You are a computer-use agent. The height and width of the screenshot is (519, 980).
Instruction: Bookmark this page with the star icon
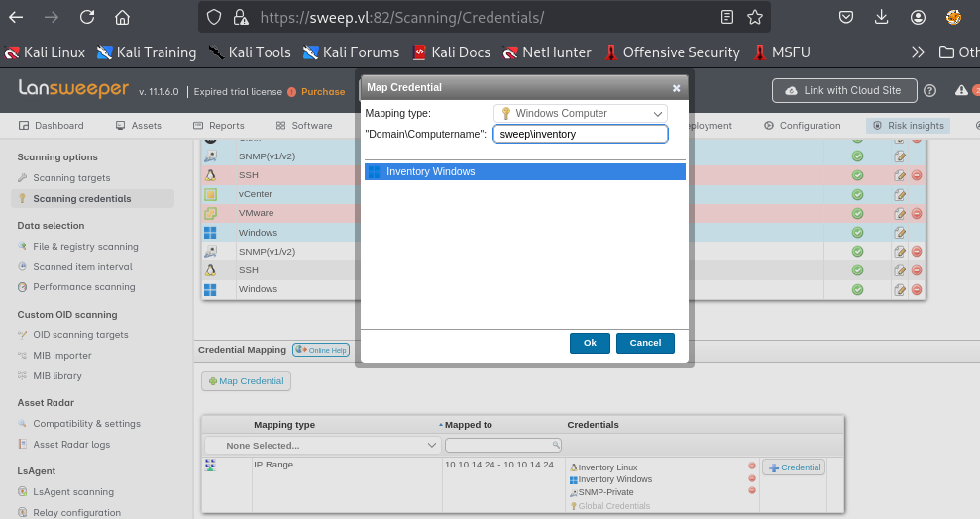click(x=755, y=17)
